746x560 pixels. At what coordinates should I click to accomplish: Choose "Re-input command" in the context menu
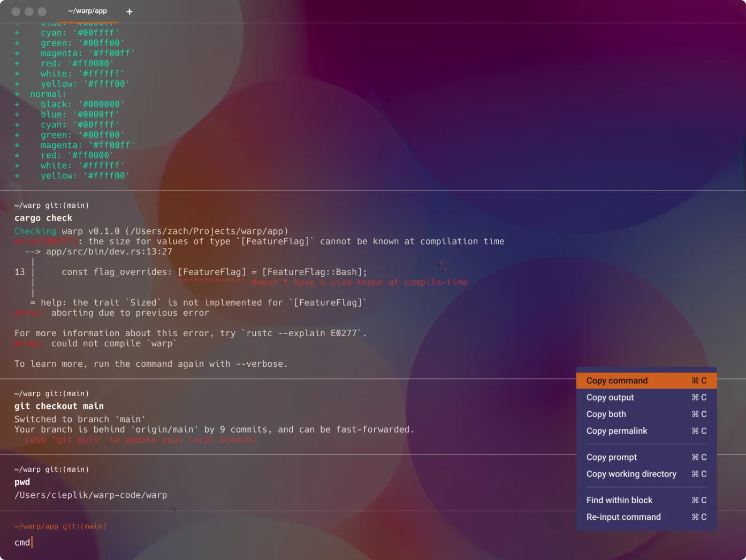coord(623,517)
